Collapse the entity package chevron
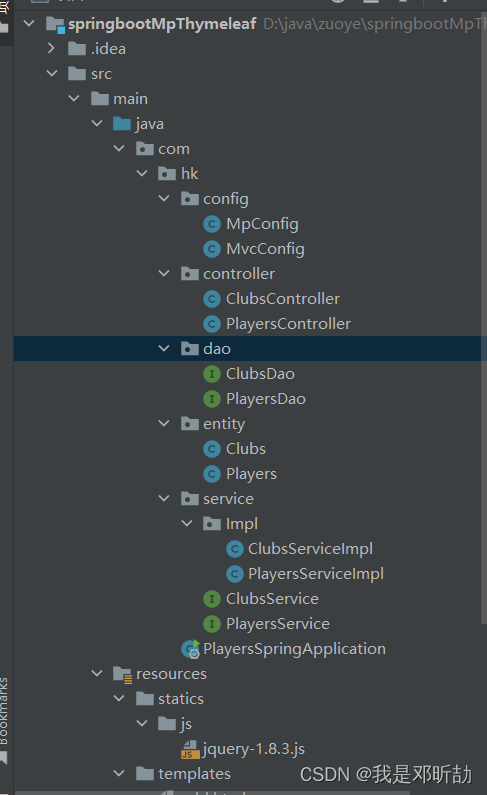The height and width of the screenshot is (795, 487). (x=164, y=423)
